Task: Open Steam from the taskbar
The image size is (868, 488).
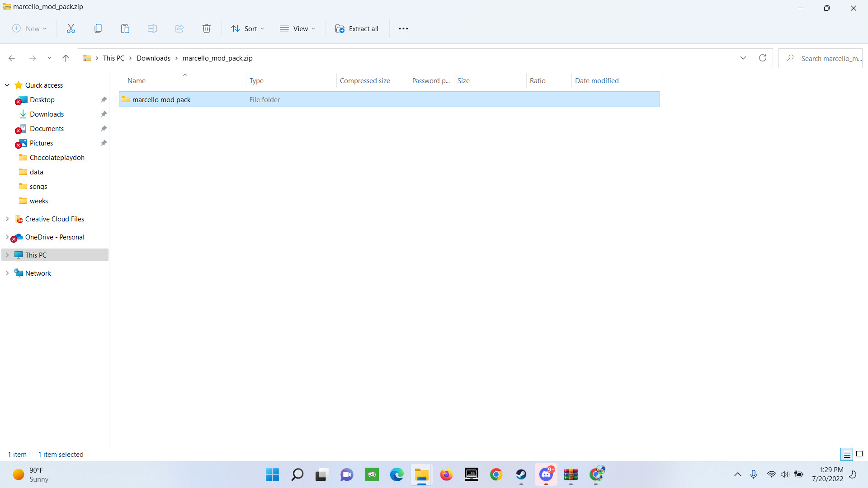Action: pos(521,474)
